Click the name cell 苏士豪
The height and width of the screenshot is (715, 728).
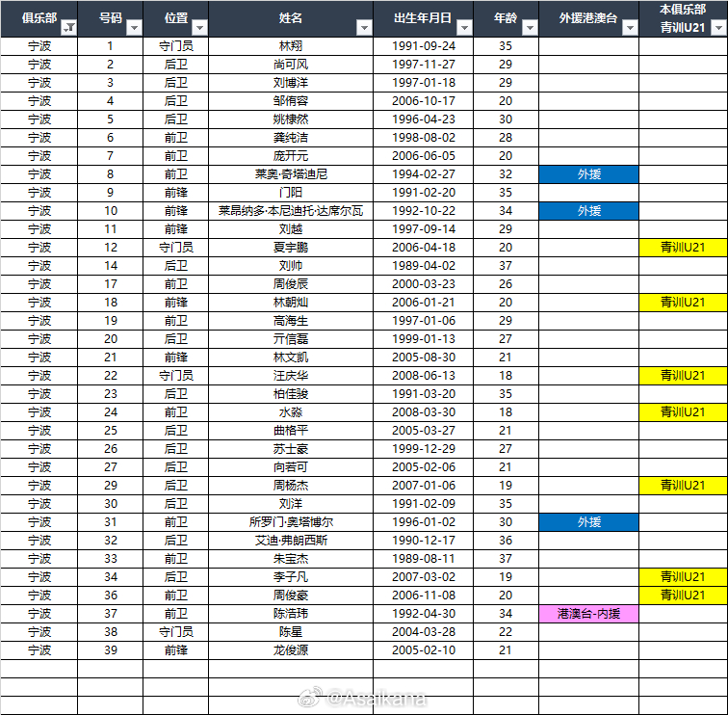point(291,449)
